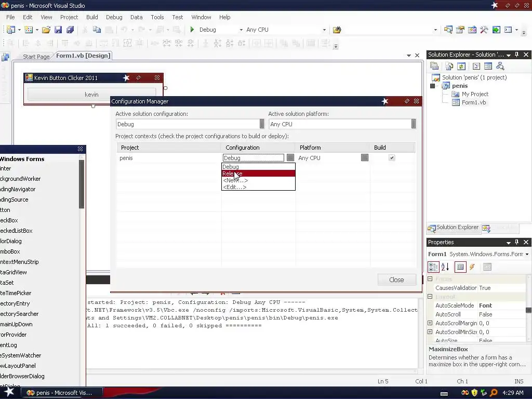
Task: Click View Designer icon in Solution Explorer
Action: [488, 66]
